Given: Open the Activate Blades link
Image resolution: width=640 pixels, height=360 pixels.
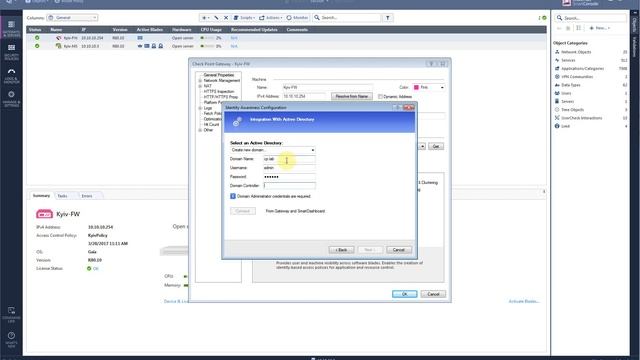Looking at the screenshot, I should [524, 301].
